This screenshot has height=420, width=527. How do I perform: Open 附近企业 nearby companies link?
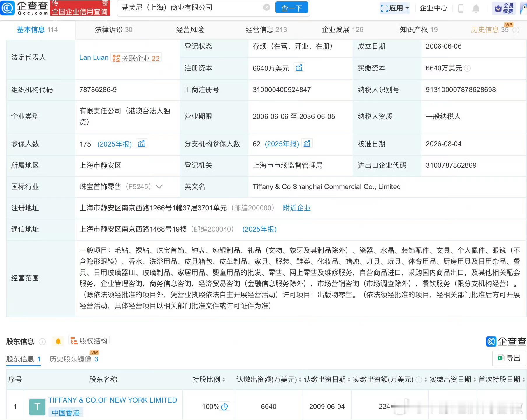297,208
